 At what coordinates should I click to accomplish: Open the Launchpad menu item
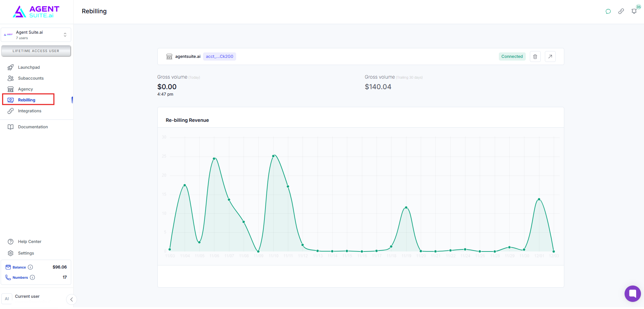pyautogui.click(x=29, y=67)
